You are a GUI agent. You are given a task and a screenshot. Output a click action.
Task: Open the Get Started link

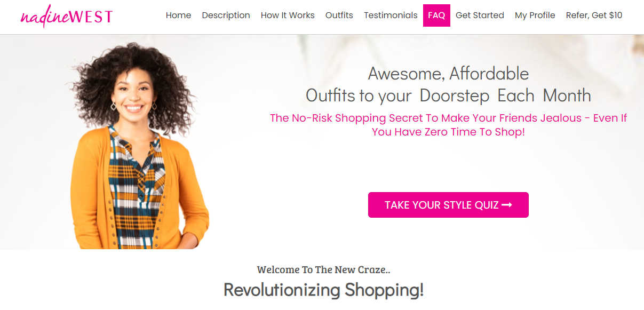[480, 15]
